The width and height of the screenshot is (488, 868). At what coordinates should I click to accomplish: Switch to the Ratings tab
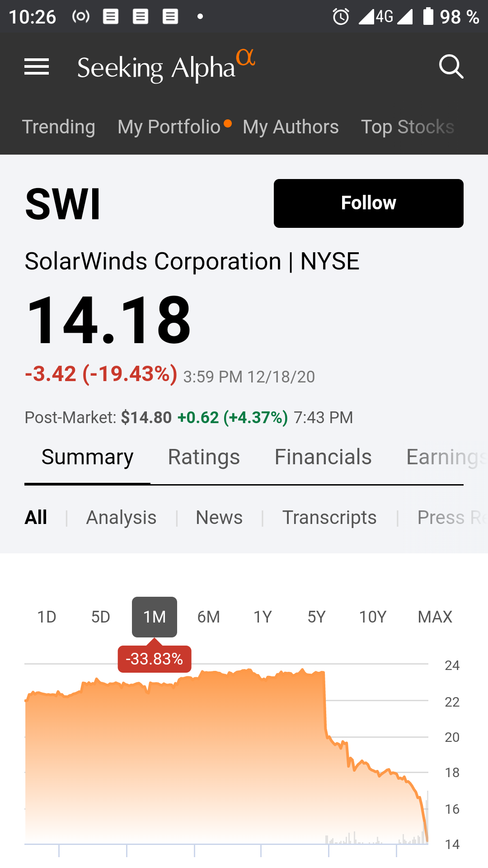tap(204, 457)
